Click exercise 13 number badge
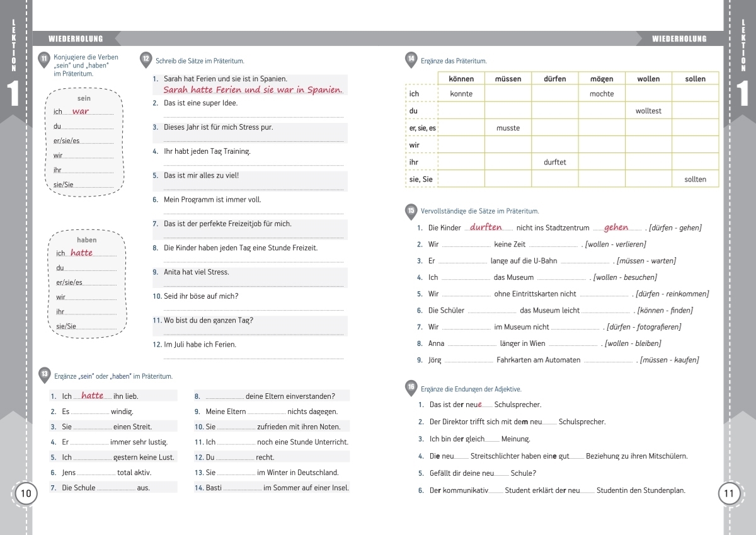This screenshot has height=535, width=756. tap(43, 374)
